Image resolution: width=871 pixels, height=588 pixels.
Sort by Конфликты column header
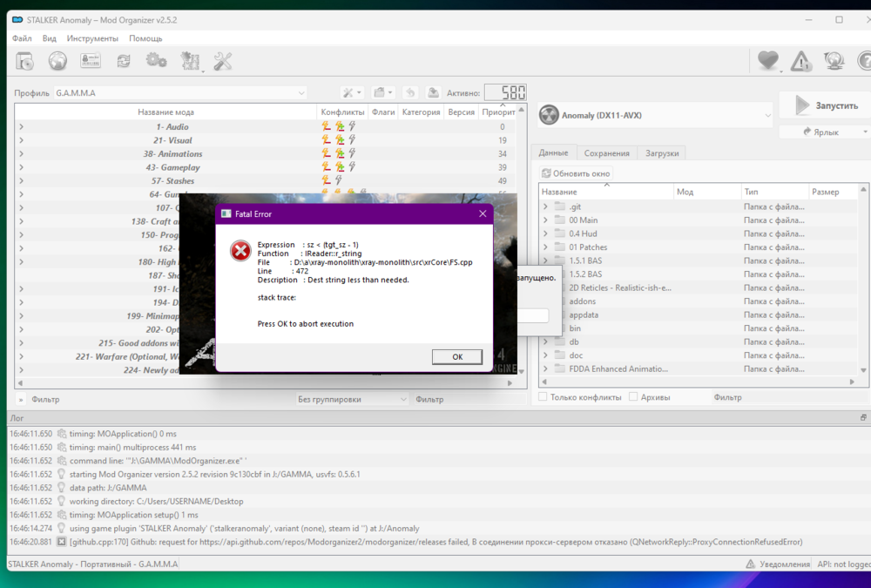(x=342, y=112)
